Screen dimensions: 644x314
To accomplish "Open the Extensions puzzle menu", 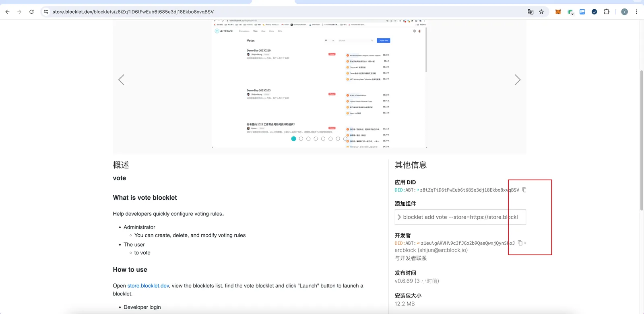I will click(607, 12).
